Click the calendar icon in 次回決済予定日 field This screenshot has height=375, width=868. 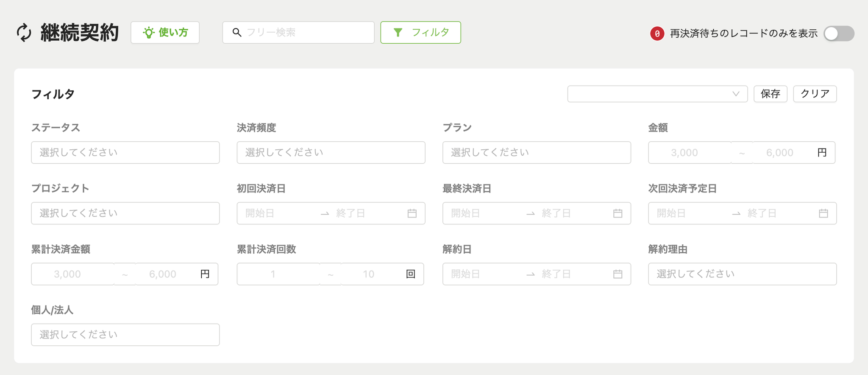pos(823,213)
